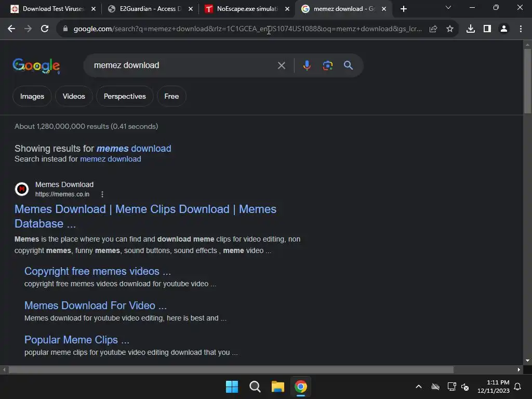Viewport: 532px width, 399px height.
Task: Click the Chrome taskbar icon
Action: pos(301,387)
